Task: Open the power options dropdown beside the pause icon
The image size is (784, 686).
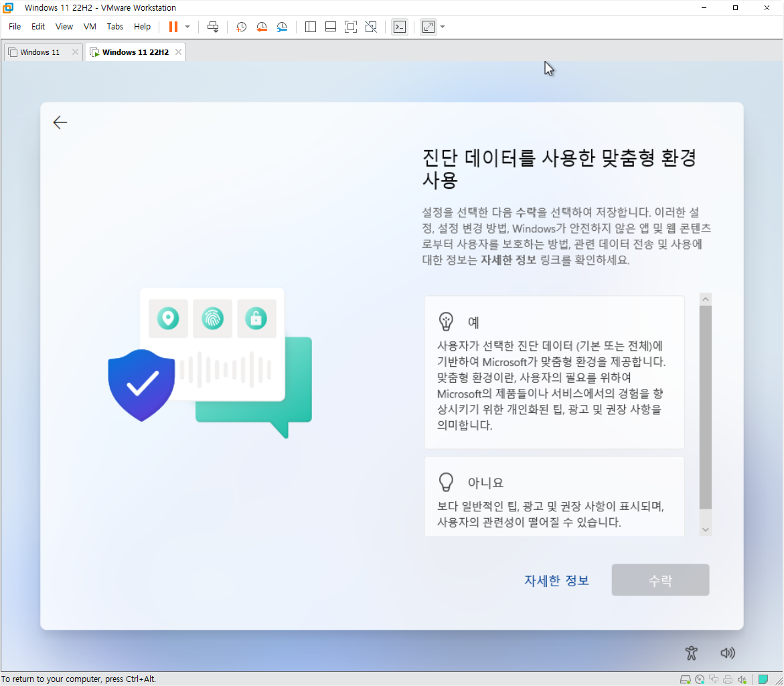Action: coord(187,27)
